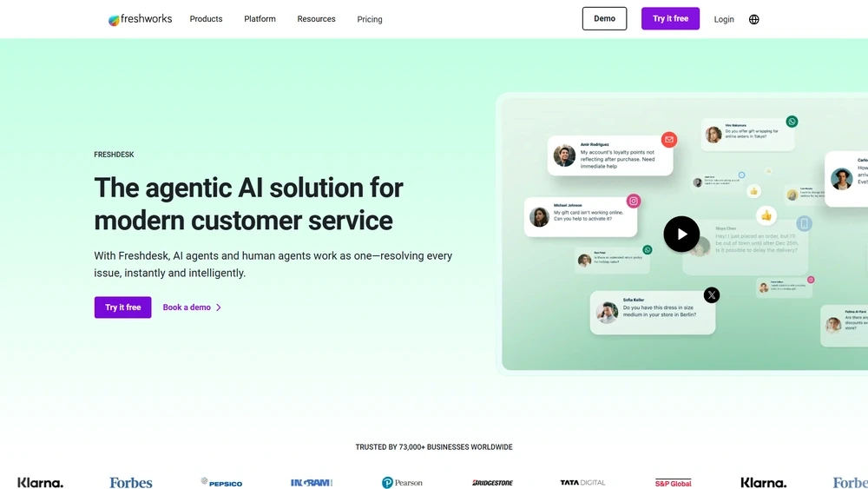Click Trusted by 73,000+ businesses text

[434, 447]
